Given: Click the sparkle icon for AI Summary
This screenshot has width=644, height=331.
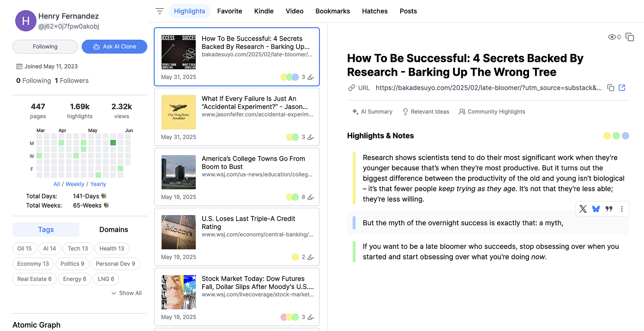Looking at the screenshot, I should (355, 112).
